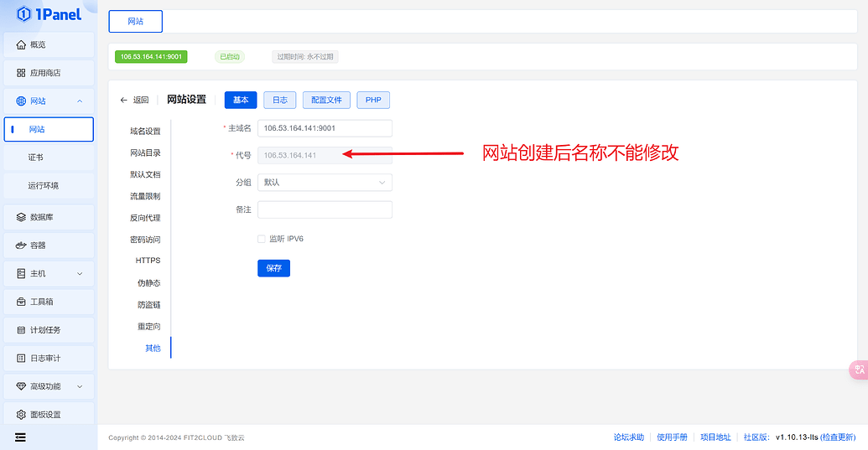This screenshot has height=450, width=868.
Task: Select 网站 submenu item in sidebar
Action: click(x=49, y=129)
